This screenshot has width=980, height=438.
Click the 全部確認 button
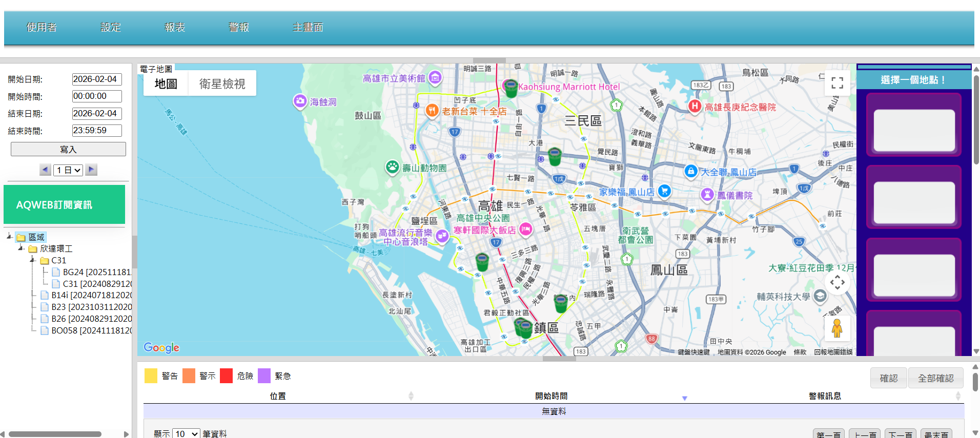(x=936, y=378)
